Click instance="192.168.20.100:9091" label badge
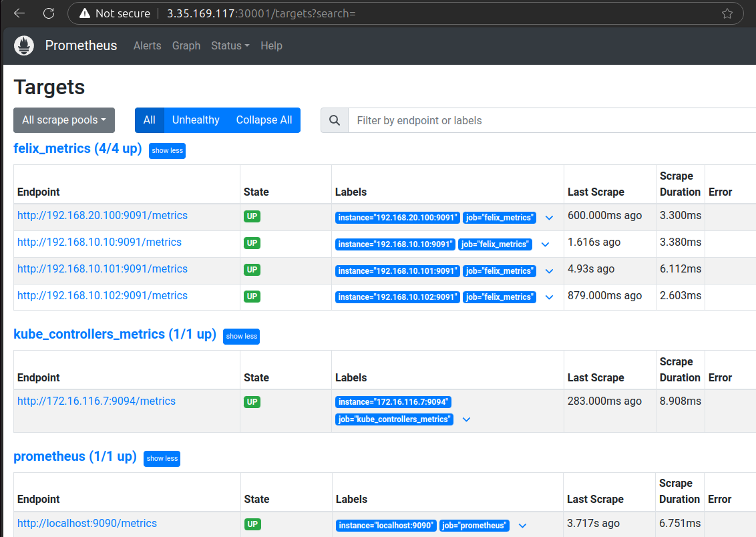The width and height of the screenshot is (756, 537). pos(398,217)
